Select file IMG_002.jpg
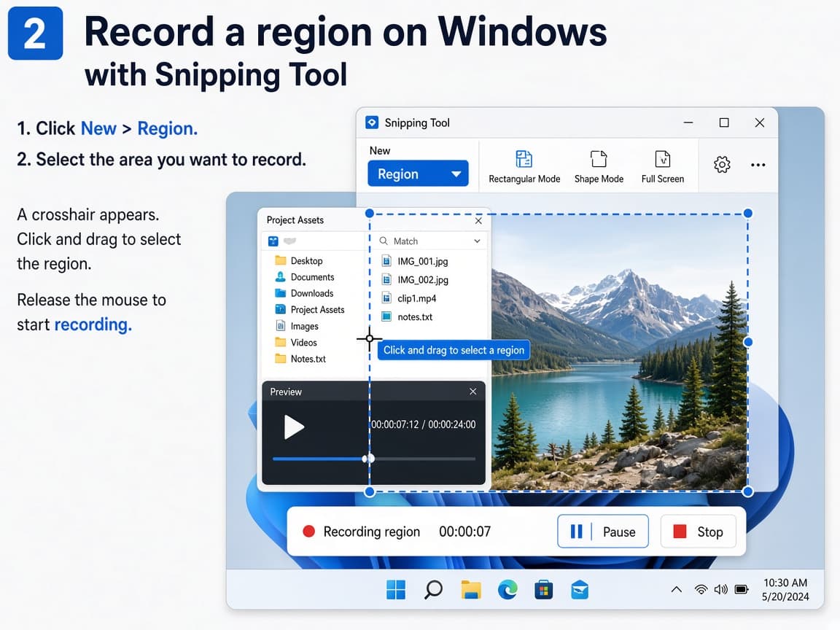The width and height of the screenshot is (840, 630). 415,280
